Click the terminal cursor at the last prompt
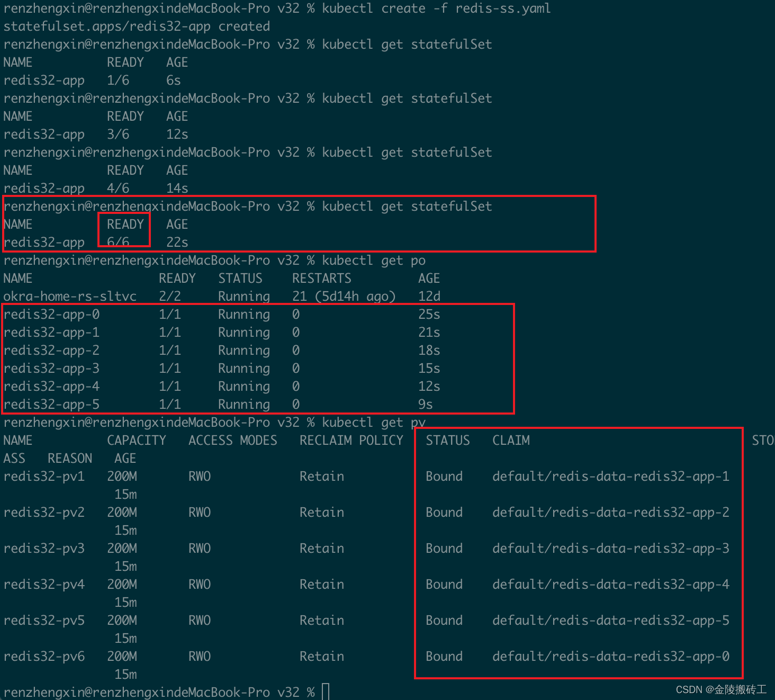Screen dimensions: 775x700 point(326,692)
